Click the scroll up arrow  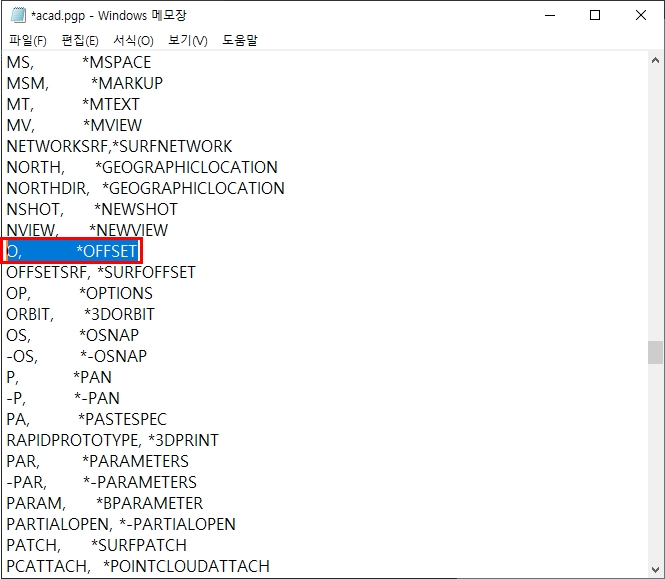[655, 61]
